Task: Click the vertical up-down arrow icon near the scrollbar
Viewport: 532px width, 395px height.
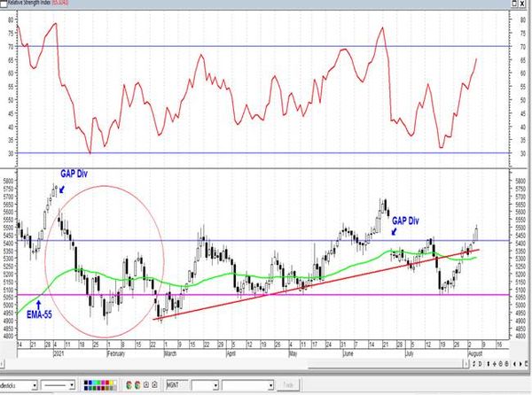Action: (489, 364)
